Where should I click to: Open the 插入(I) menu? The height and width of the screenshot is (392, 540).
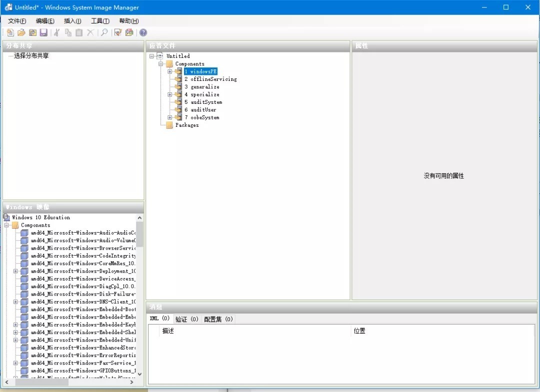click(72, 21)
